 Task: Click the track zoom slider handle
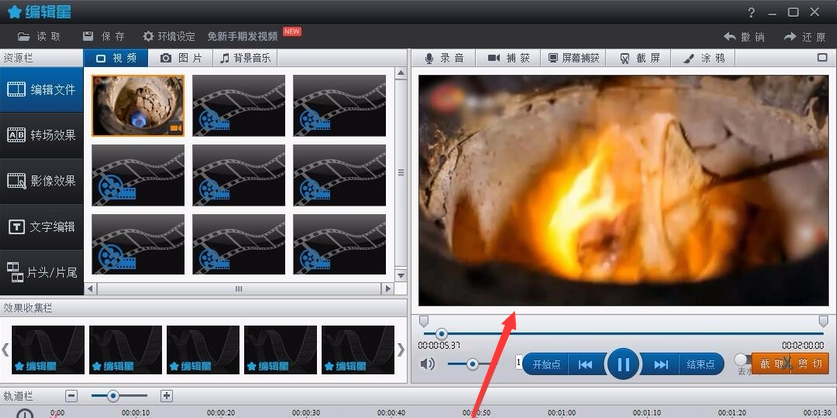tap(113, 396)
